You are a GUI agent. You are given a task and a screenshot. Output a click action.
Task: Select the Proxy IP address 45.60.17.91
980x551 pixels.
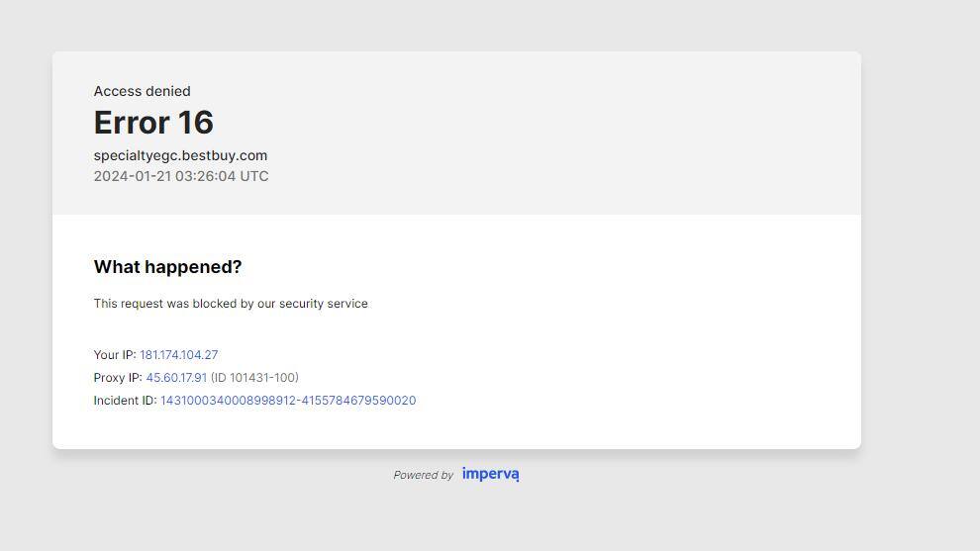pos(176,378)
